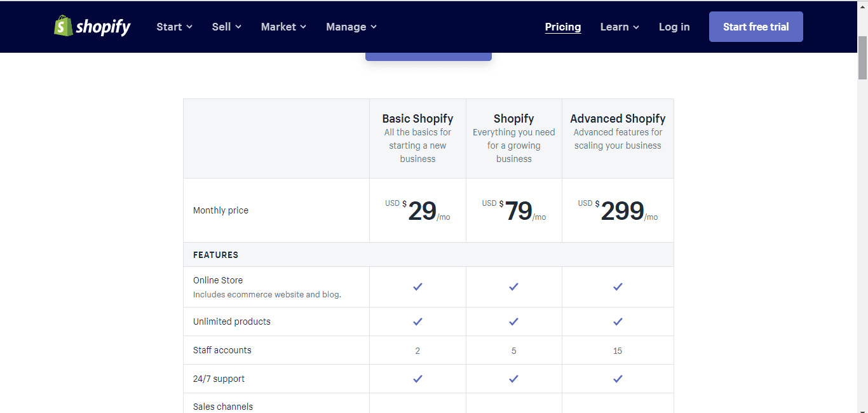Click Online Store checkmark under Advanced Shopify
The height and width of the screenshot is (413, 868).
point(618,287)
